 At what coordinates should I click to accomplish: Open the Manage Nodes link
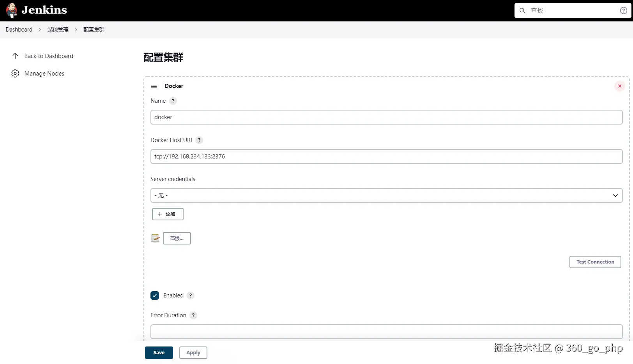[x=44, y=74]
